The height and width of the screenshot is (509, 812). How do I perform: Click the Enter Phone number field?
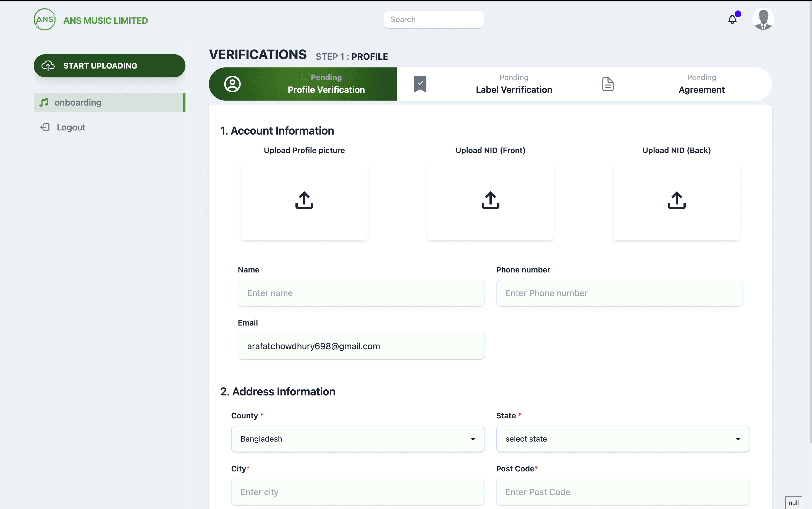[x=619, y=293]
